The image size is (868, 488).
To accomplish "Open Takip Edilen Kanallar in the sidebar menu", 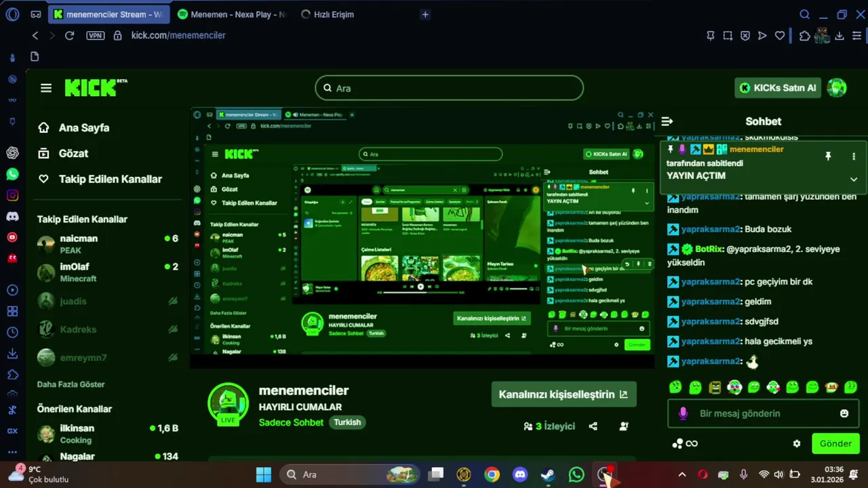I will pyautogui.click(x=100, y=179).
